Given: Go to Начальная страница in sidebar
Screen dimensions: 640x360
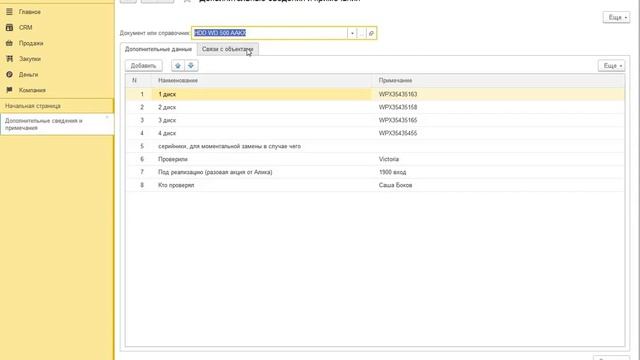Looking at the screenshot, I should pyautogui.click(x=57, y=106).
